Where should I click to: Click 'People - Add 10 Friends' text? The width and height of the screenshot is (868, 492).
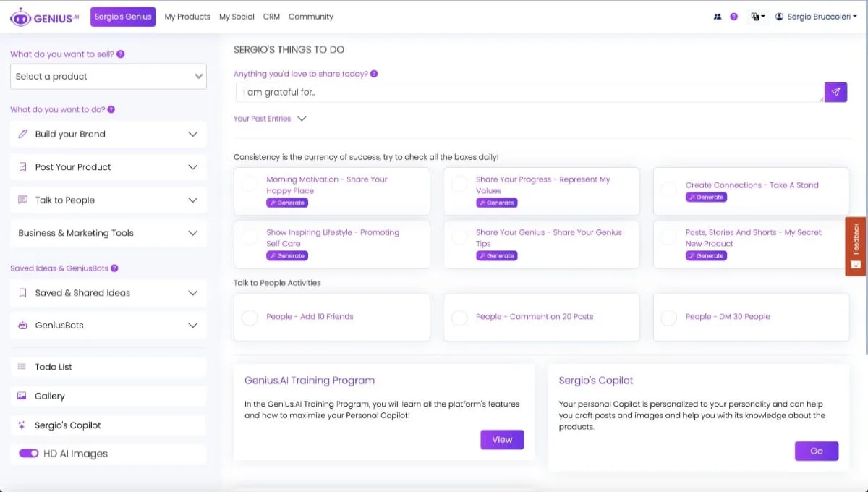click(310, 317)
